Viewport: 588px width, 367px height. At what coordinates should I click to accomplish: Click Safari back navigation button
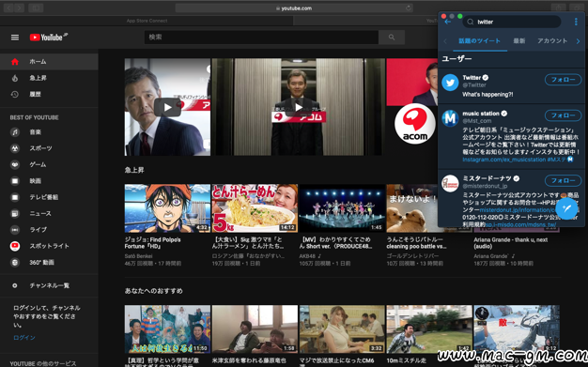coord(9,8)
